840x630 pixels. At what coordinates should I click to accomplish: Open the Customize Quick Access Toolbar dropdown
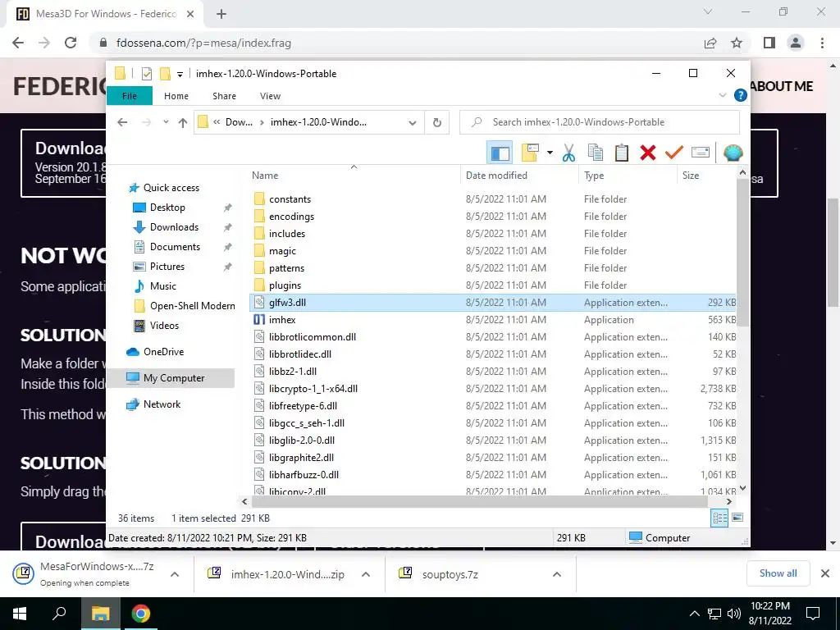pyautogui.click(x=180, y=74)
